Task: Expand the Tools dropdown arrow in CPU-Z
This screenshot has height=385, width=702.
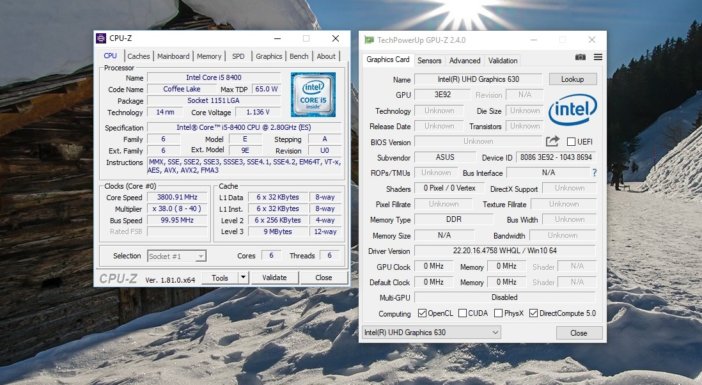Action: [243, 278]
